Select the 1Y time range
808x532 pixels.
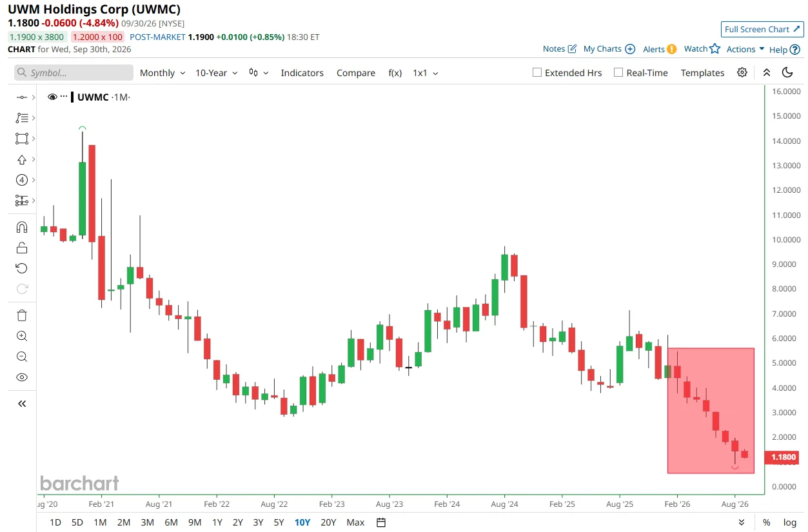coord(217,522)
